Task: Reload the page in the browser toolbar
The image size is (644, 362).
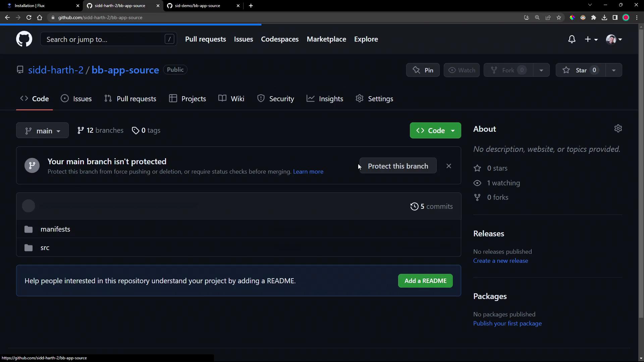Action: pyautogui.click(x=29, y=17)
